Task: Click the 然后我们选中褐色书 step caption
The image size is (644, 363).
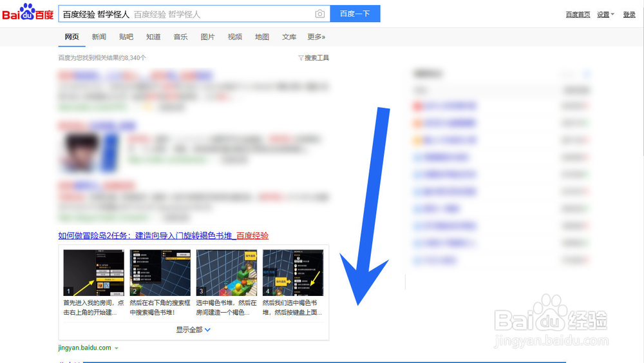Action: pyautogui.click(x=292, y=308)
